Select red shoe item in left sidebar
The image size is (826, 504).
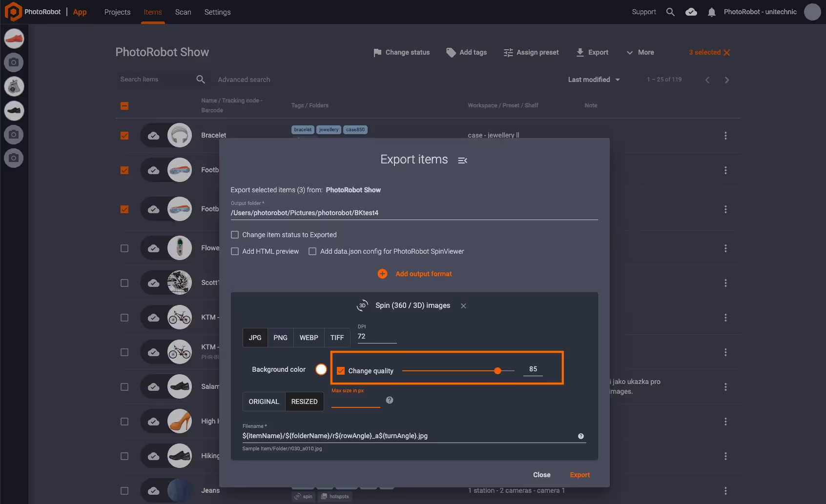pyautogui.click(x=14, y=39)
